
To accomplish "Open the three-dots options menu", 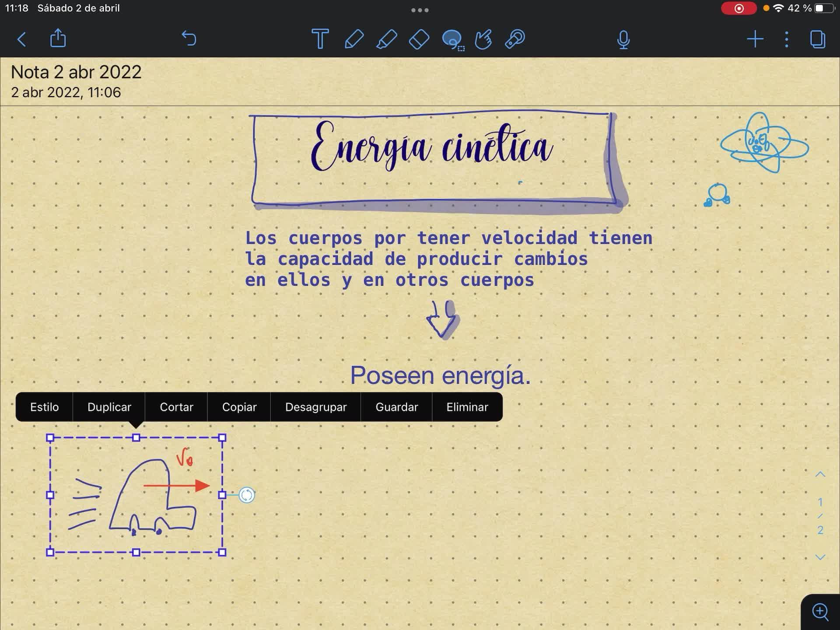I will [787, 39].
